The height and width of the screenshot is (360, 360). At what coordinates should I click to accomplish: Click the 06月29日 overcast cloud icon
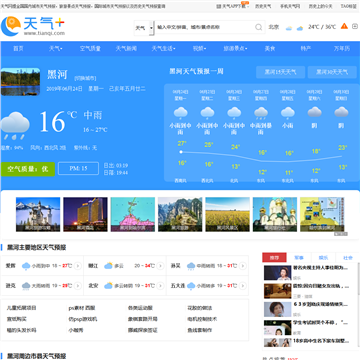314,112
